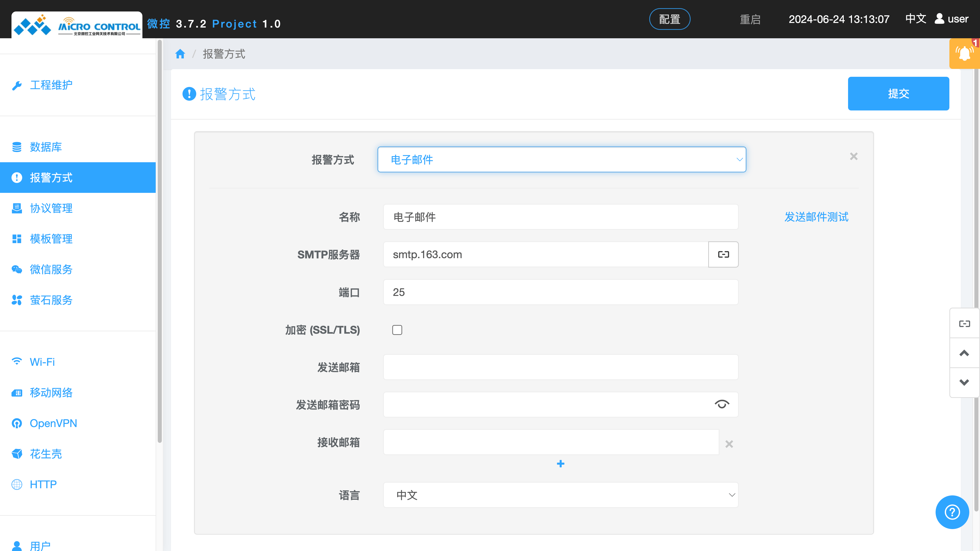Open 数据库 in the sidebar
This screenshot has width=980, height=551.
tap(46, 147)
